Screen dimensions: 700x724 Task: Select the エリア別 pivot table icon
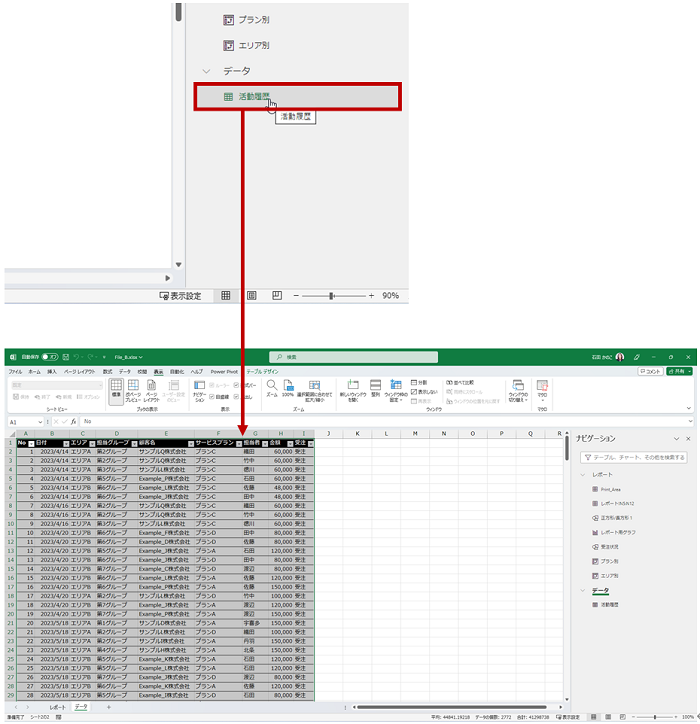click(x=229, y=45)
